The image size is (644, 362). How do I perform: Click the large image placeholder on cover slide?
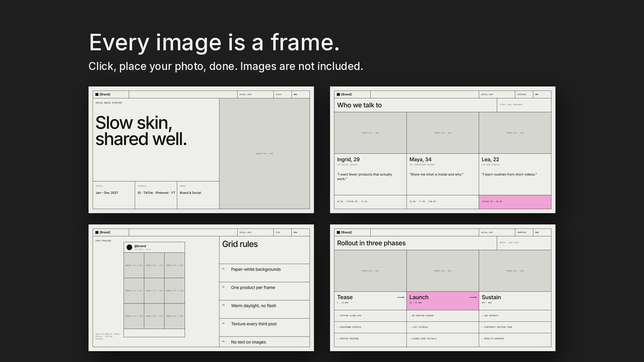click(x=265, y=153)
